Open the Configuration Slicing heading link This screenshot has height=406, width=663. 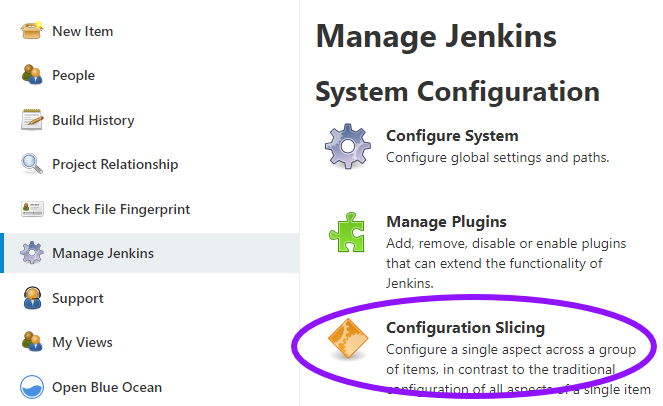coord(465,328)
